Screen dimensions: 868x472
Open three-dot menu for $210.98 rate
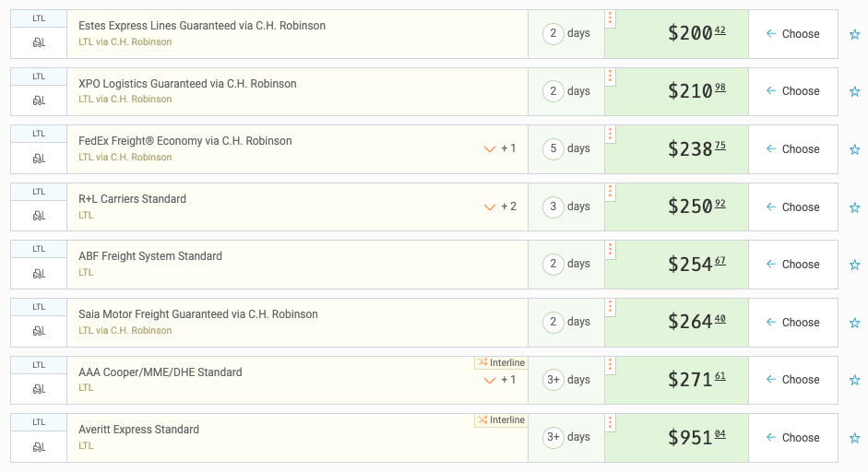click(610, 77)
